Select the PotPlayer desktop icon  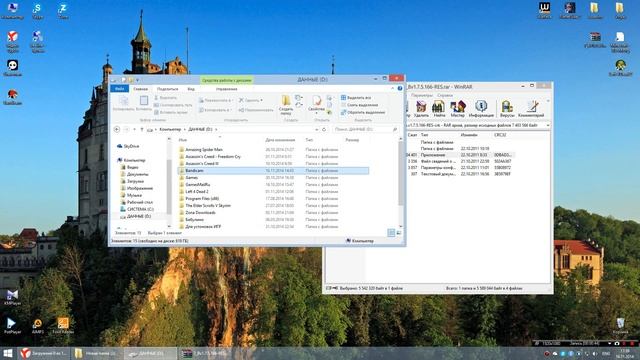click(12, 326)
